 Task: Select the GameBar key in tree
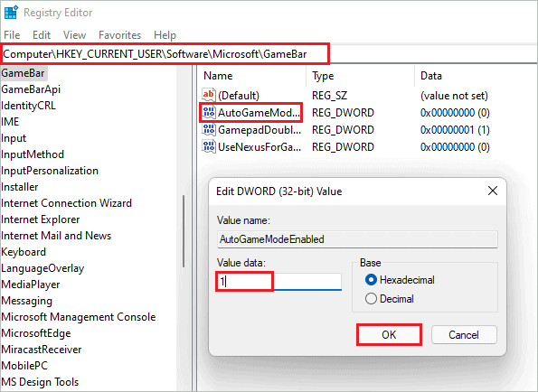(23, 73)
